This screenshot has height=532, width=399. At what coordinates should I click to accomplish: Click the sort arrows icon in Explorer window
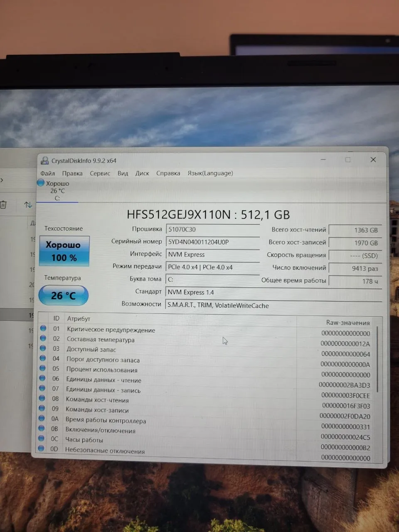point(28,205)
